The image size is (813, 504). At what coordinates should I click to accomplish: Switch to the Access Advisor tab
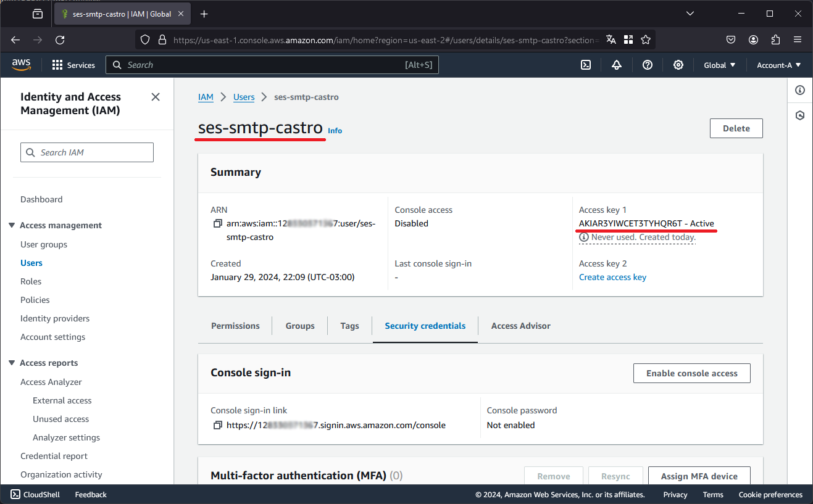tap(520, 326)
